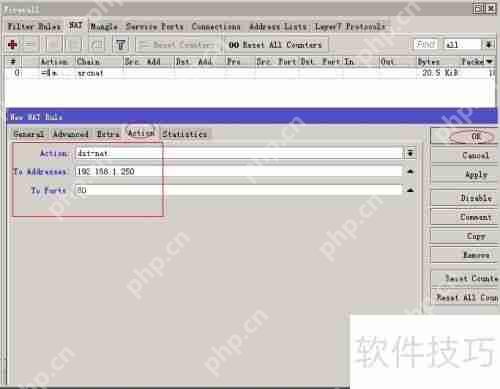Click the To Addresses input field
This screenshot has width=500, height=389.
[x=239, y=171]
